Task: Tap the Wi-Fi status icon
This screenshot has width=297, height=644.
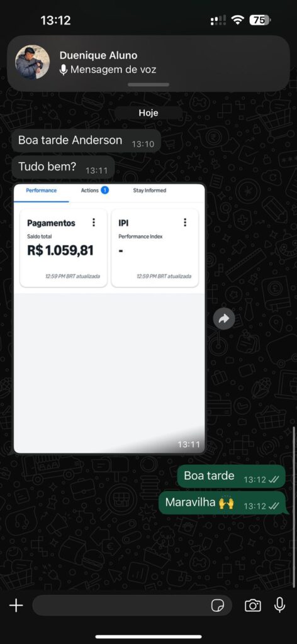Action: point(237,20)
